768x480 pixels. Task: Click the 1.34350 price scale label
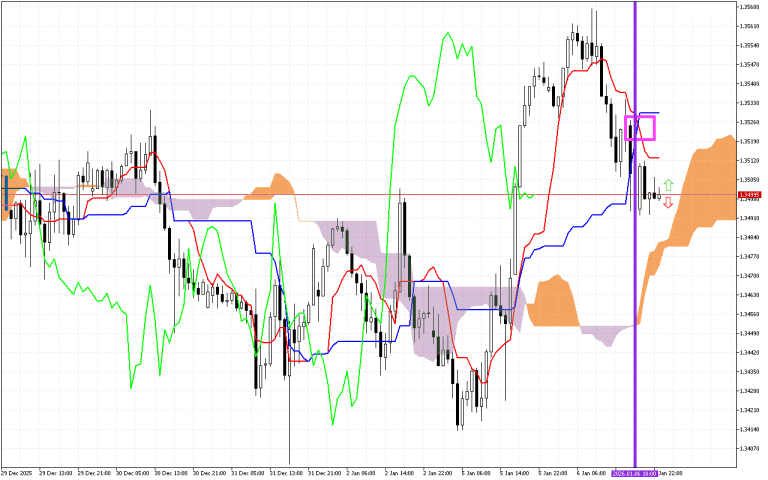click(749, 372)
